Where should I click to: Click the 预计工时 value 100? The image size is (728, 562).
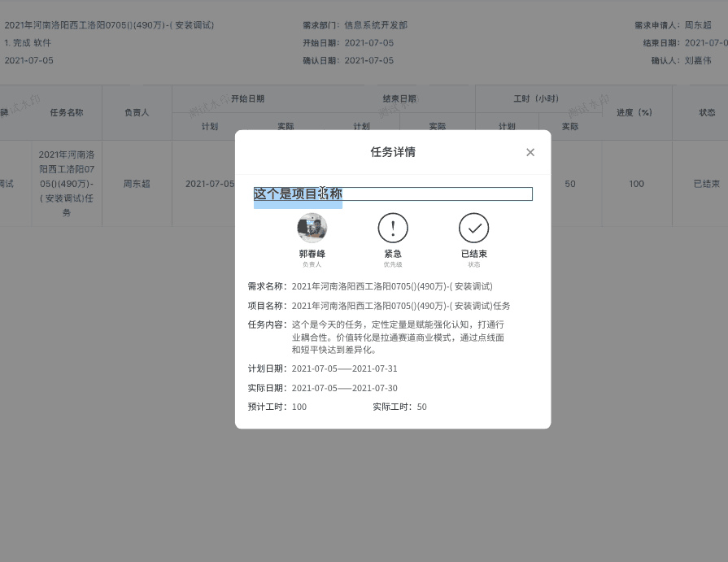[x=299, y=407]
